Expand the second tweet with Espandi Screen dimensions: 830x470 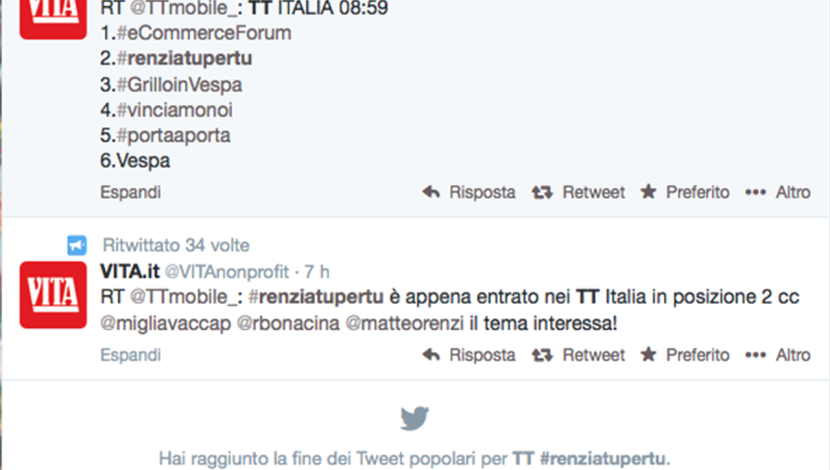point(130,355)
